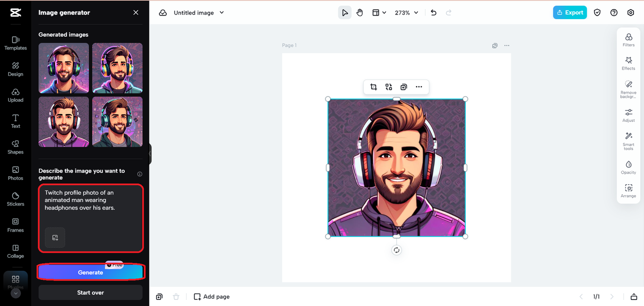
Task: Click the duplicate icon on floating toolbar
Action: click(404, 87)
